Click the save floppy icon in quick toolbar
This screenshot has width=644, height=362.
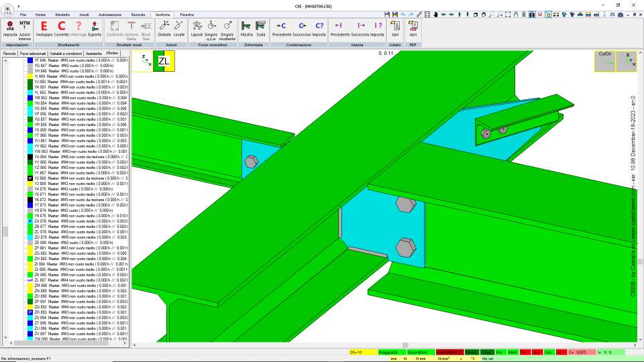[x=387, y=14]
